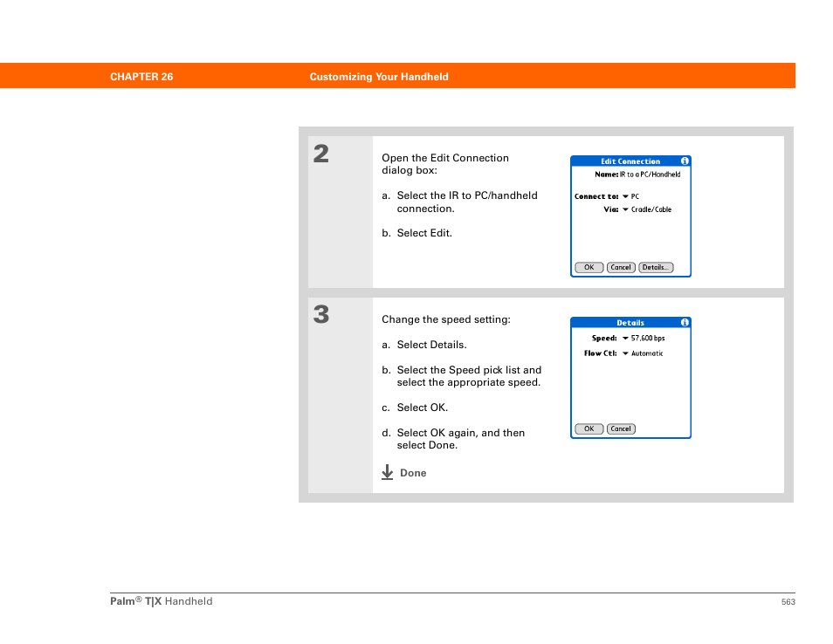Open the Flow Ctl pick list showing Automatic
833x644 pixels.
pos(643,353)
